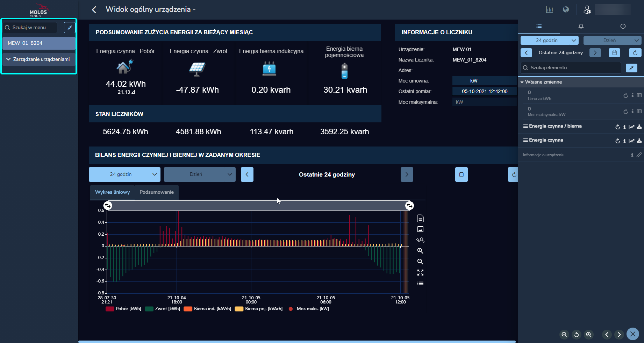
Task: Save chart as image
Action: coord(420,229)
